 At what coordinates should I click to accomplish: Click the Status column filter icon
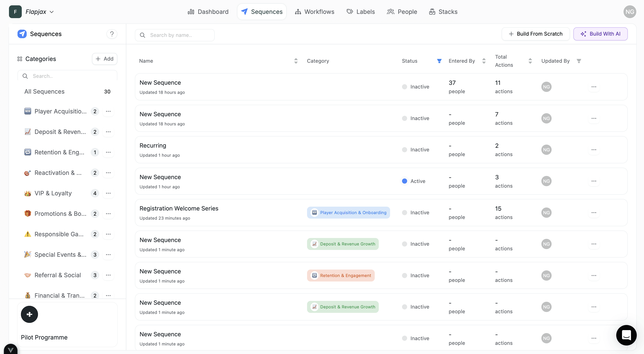coord(439,61)
